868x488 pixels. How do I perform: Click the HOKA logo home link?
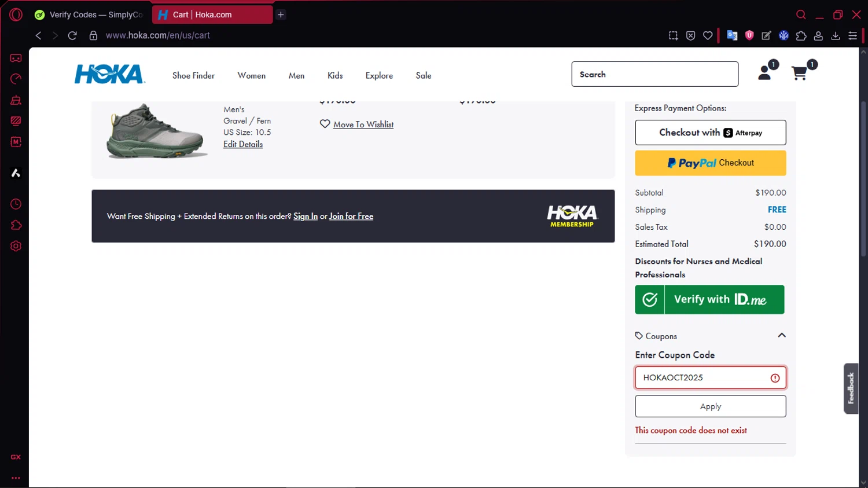click(x=109, y=74)
